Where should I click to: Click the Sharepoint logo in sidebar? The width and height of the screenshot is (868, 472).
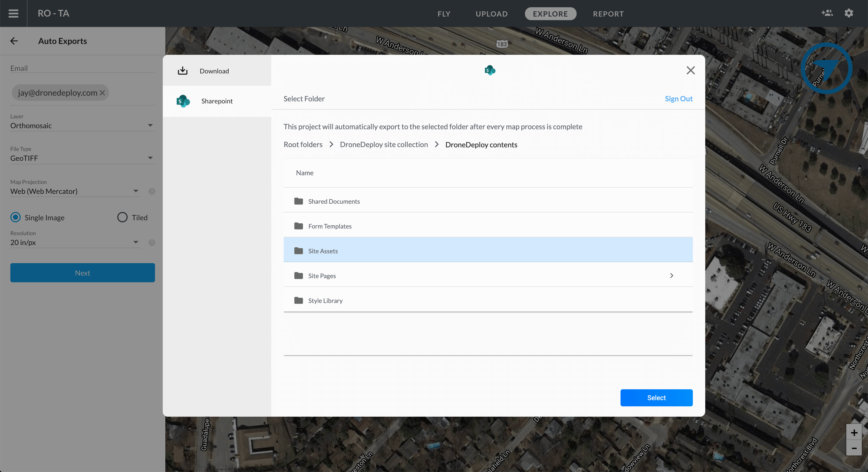(183, 101)
